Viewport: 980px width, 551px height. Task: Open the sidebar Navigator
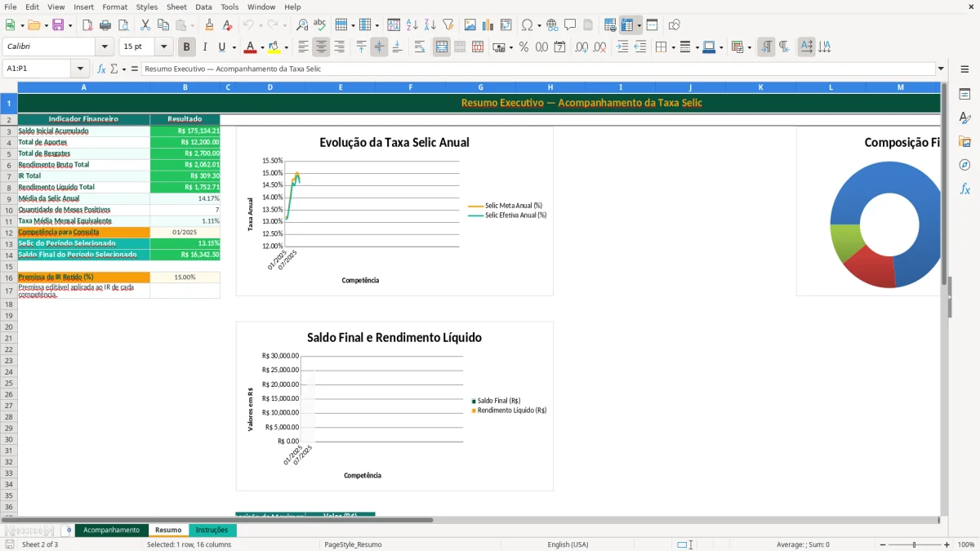point(964,166)
